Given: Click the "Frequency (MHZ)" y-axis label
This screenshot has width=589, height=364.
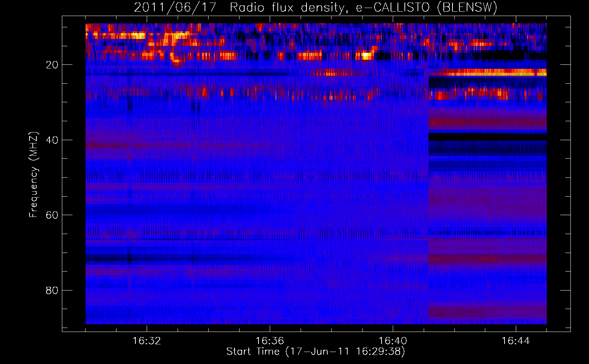Looking at the screenshot, I should tap(33, 175).
